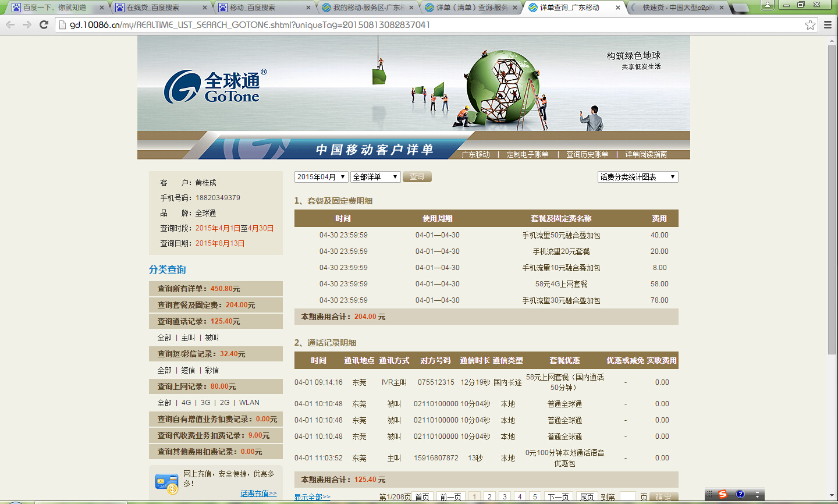The height and width of the screenshot is (504, 838).
Task: Click the 确定 page jump button
Action: tap(663, 497)
